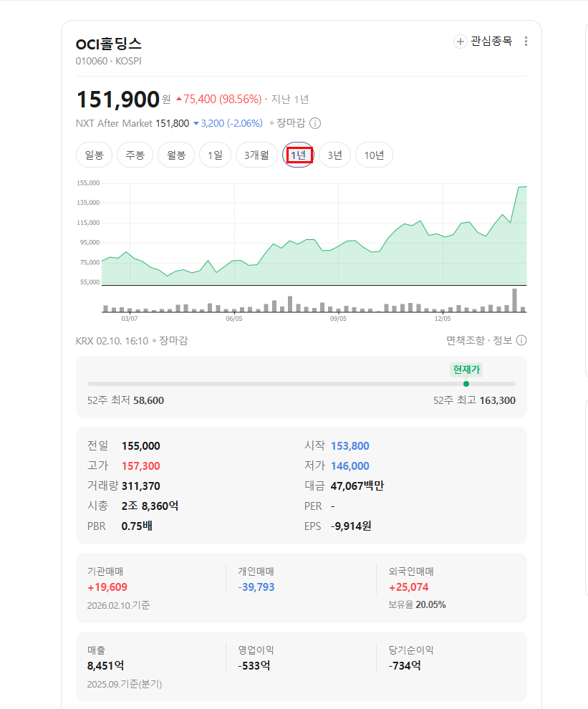Click the 당기순이익 value -734억

click(x=405, y=666)
